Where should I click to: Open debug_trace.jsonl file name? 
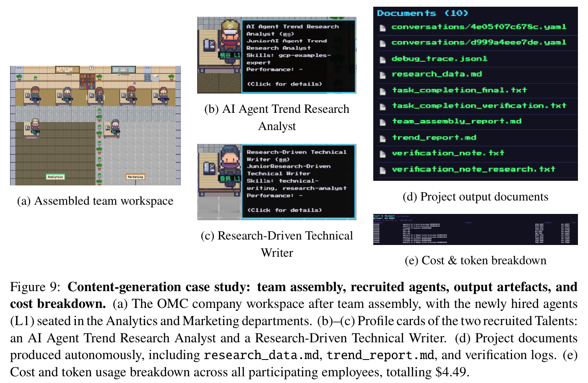439,59
